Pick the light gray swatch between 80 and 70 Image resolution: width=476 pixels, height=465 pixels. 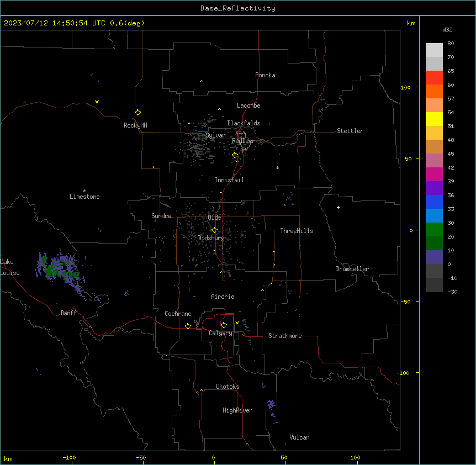coord(434,50)
